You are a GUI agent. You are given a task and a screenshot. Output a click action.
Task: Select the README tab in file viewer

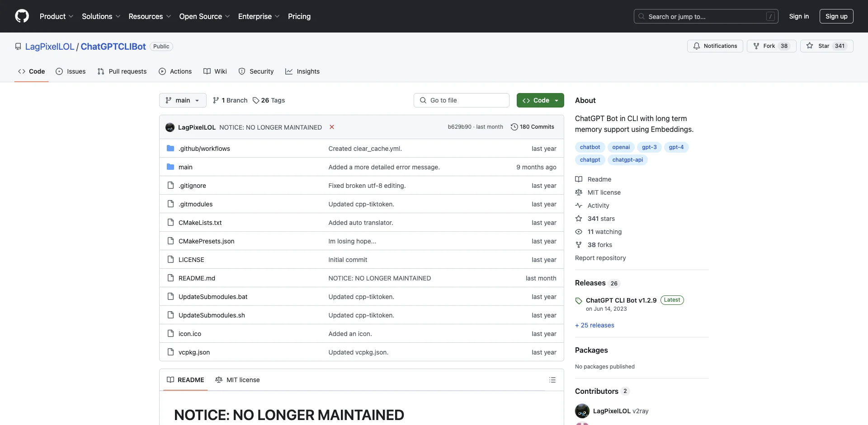[185, 380]
